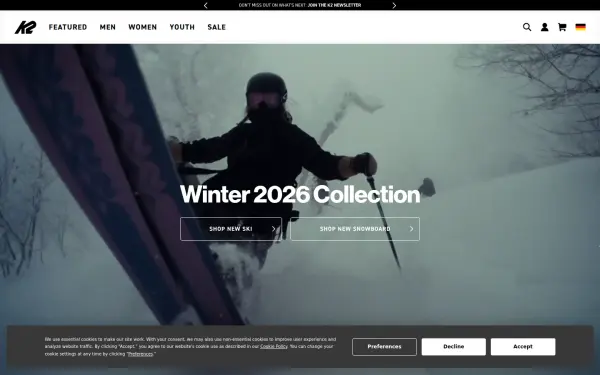Click the German flag region selector
The height and width of the screenshot is (375, 600).
click(580, 27)
